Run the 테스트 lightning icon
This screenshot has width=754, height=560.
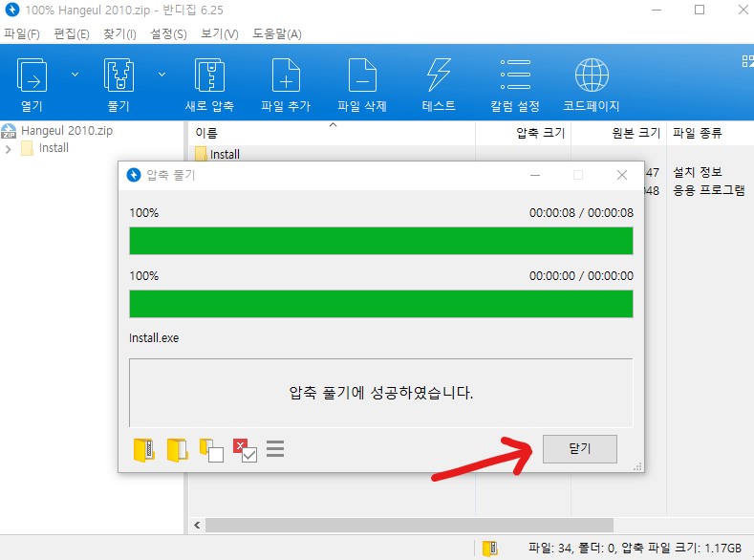tap(439, 85)
